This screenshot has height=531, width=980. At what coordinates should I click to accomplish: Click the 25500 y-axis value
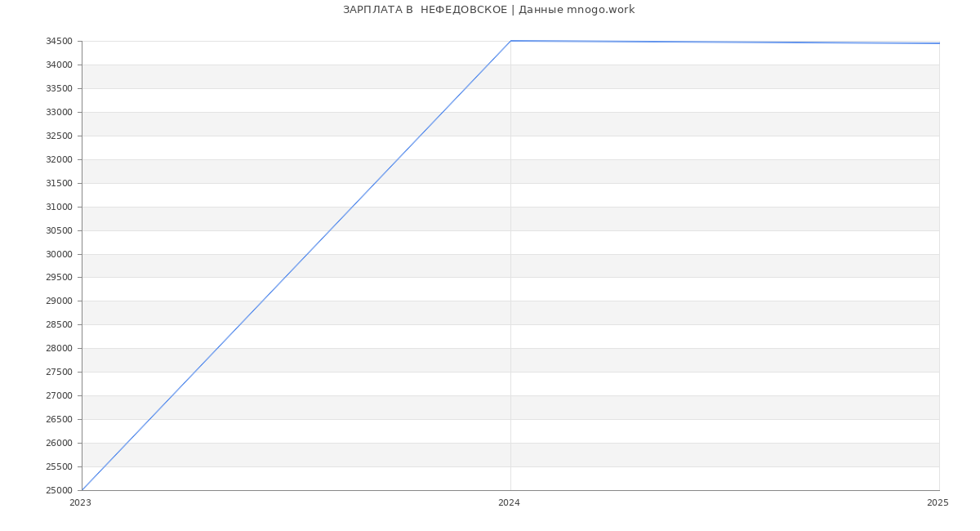pos(59,467)
